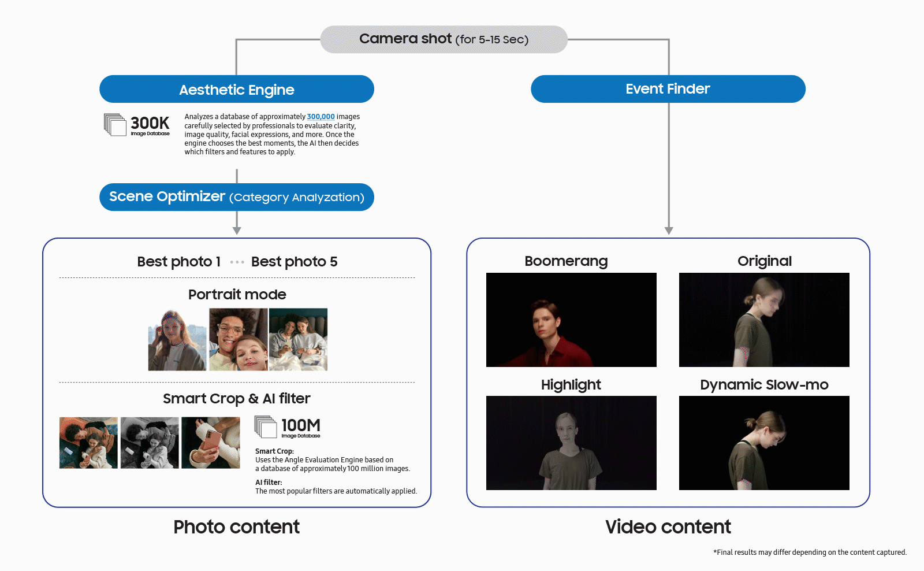The width and height of the screenshot is (924, 571).
Task: Click the Original video preview frame
Action: click(763, 320)
